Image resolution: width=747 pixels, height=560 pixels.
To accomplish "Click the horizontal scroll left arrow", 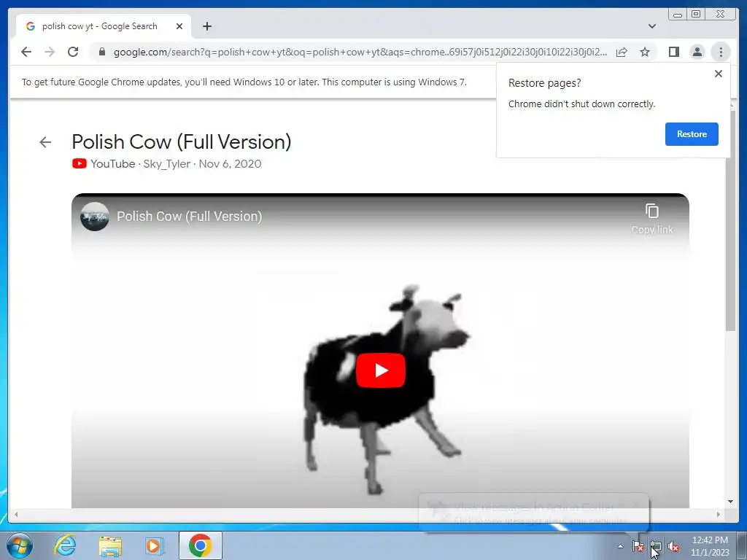I will (x=16, y=514).
